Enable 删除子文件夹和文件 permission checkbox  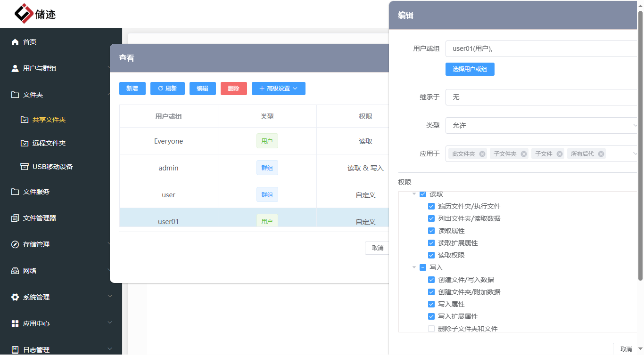(431, 328)
